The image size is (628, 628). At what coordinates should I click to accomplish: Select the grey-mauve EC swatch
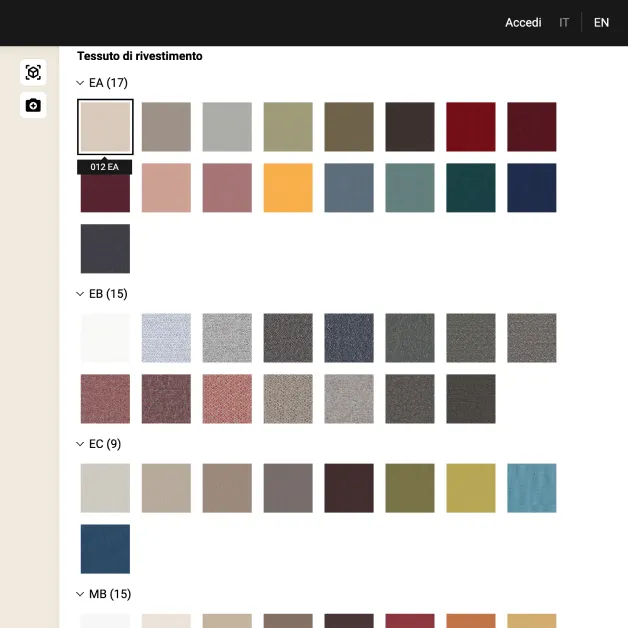click(x=288, y=488)
